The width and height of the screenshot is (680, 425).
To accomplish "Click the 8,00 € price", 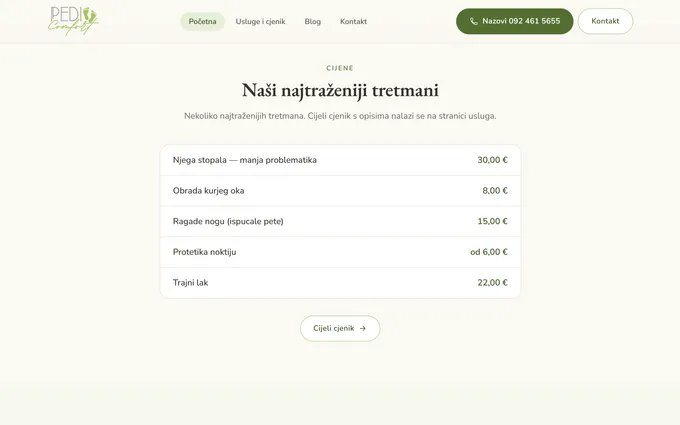I will tap(495, 191).
